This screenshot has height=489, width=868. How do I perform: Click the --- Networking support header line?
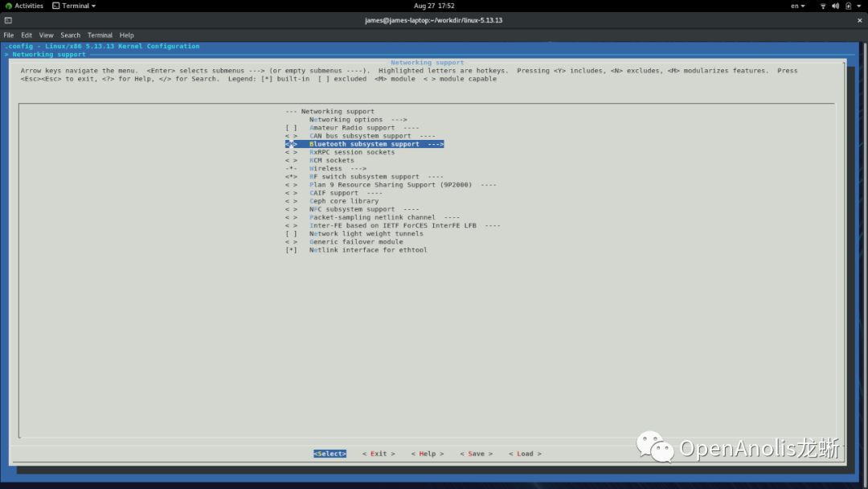(x=330, y=111)
